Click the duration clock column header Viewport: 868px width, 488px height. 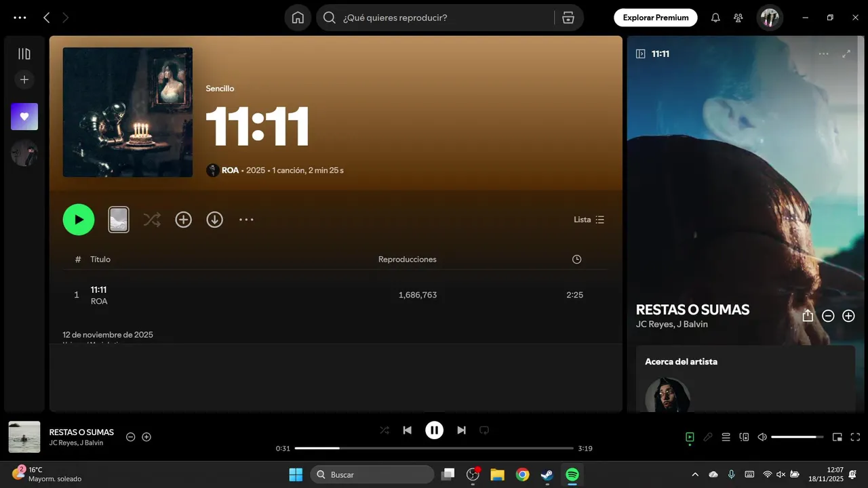pos(576,259)
